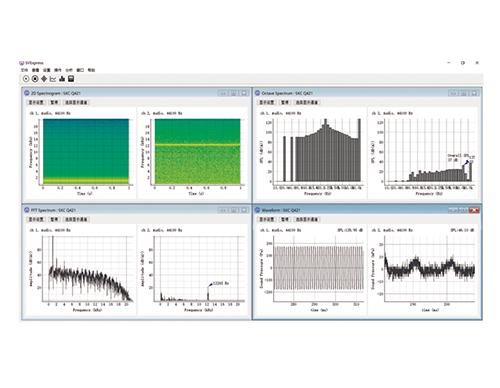Click the 12265 Hz peak marker in FFT plot
Screen dimensions: 500x388
pos(210,285)
